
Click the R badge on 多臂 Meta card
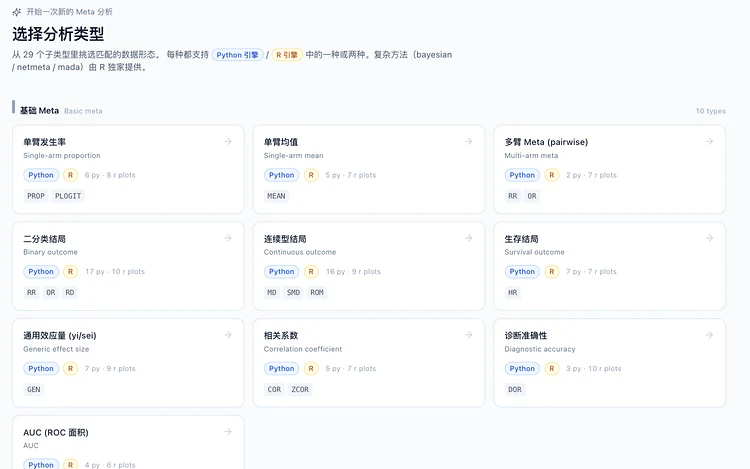551,175
